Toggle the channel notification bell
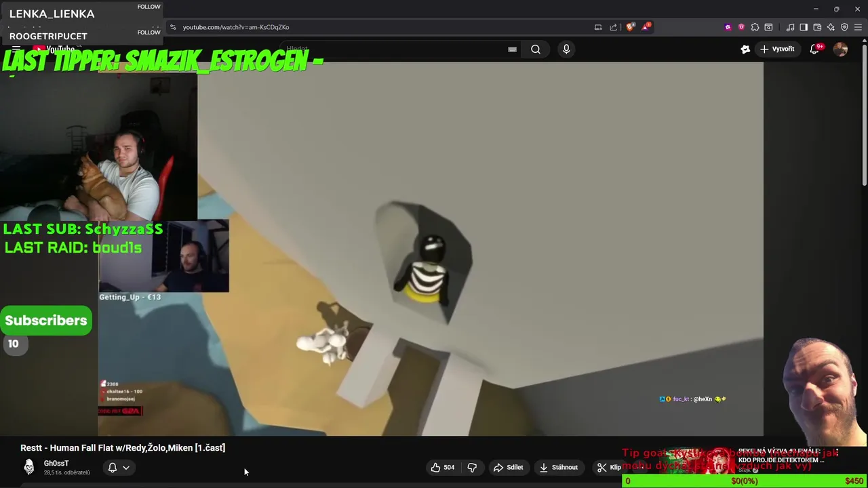Viewport: 868px width, 488px height. click(x=113, y=467)
